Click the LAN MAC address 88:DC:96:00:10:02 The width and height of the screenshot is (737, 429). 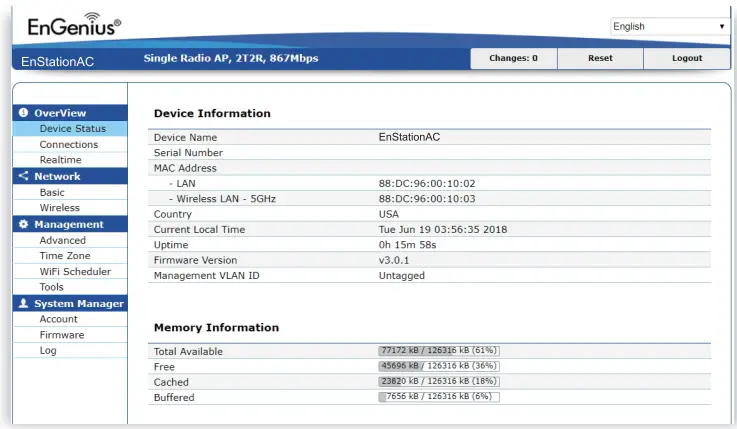click(427, 183)
